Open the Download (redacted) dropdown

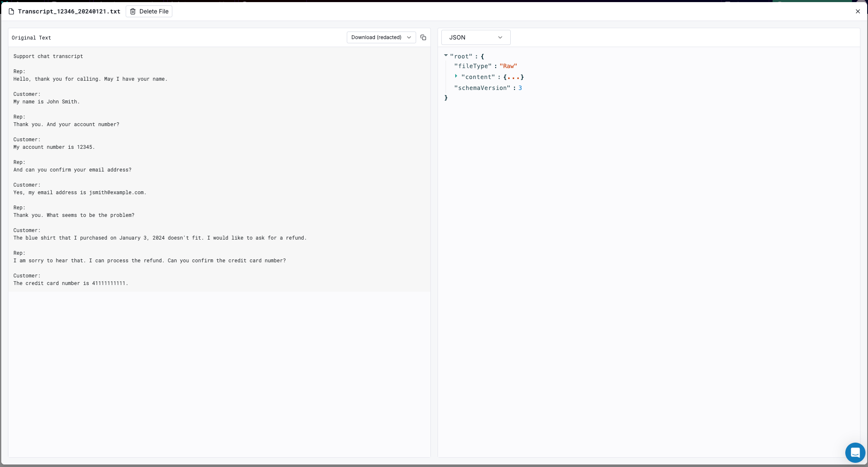381,37
